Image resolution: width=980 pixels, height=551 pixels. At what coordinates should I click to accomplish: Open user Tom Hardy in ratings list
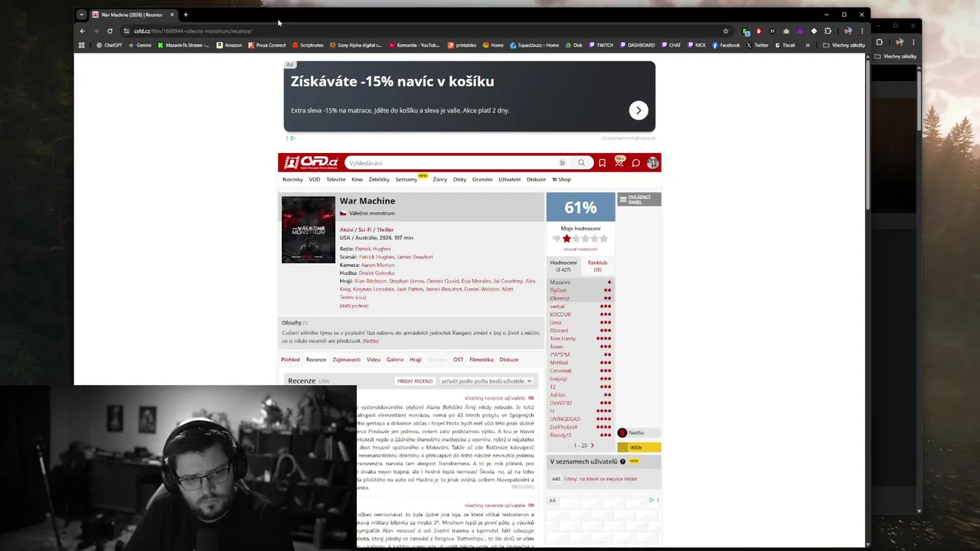563,338
